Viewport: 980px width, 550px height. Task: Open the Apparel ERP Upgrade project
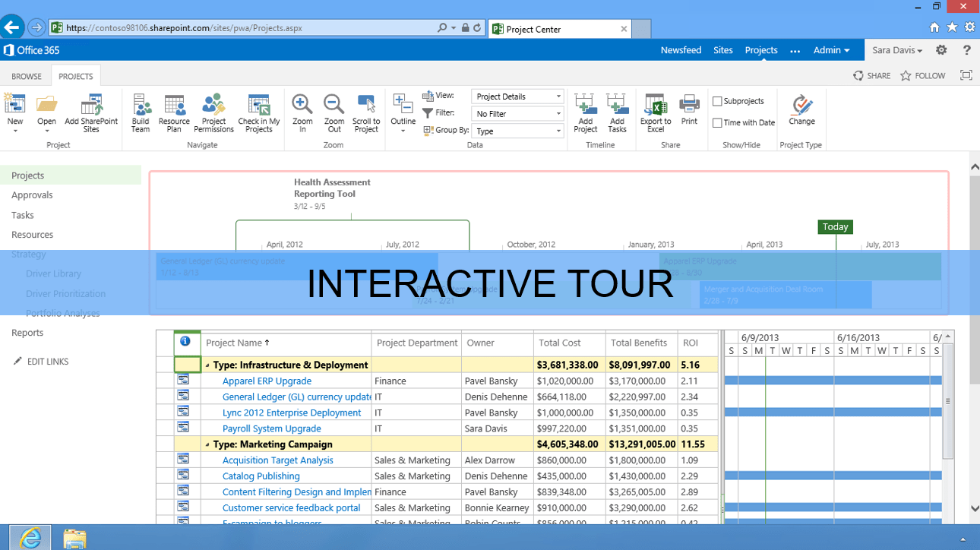pos(267,381)
